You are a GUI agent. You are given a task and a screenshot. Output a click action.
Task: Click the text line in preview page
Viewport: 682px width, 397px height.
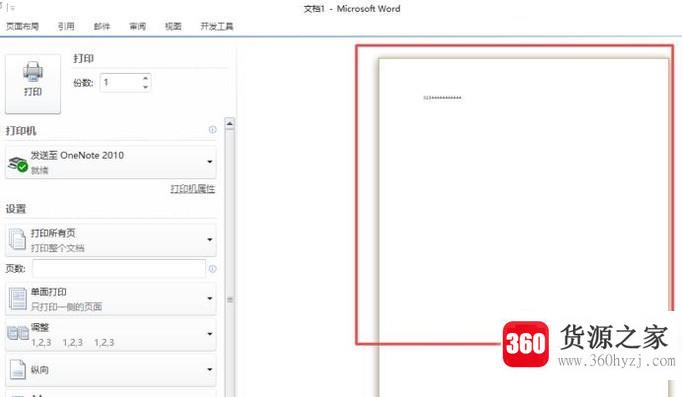click(x=442, y=98)
